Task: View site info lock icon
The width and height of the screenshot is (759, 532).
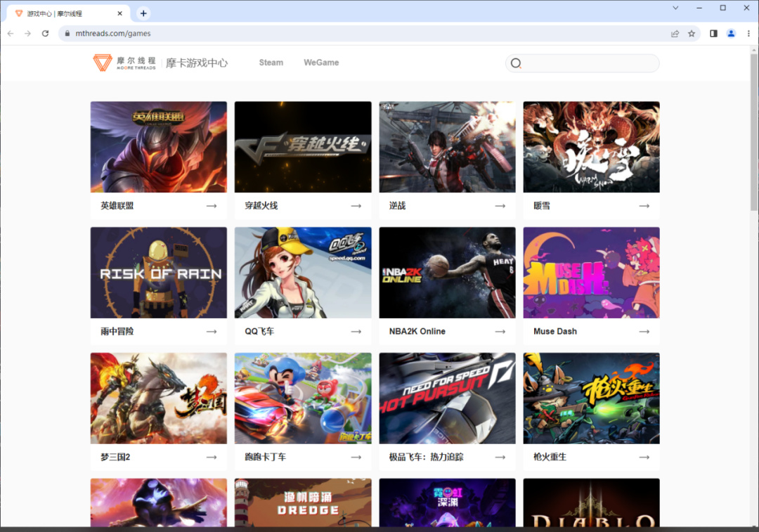Action: [x=67, y=34]
